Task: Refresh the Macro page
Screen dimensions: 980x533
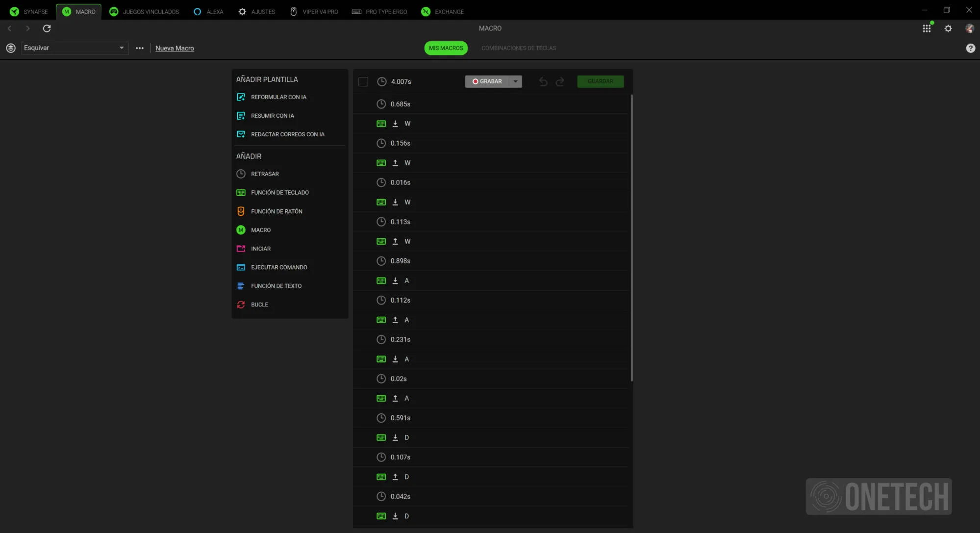Action: coord(47,28)
